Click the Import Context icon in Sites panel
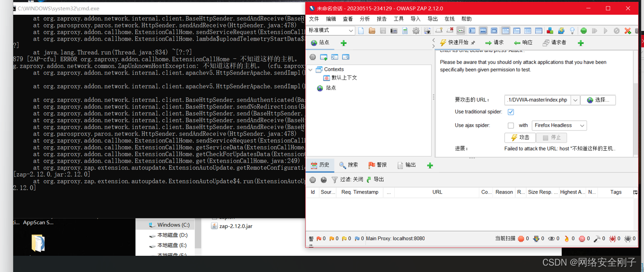Image resolution: width=644 pixels, height=272 pixels. point(335,57)
